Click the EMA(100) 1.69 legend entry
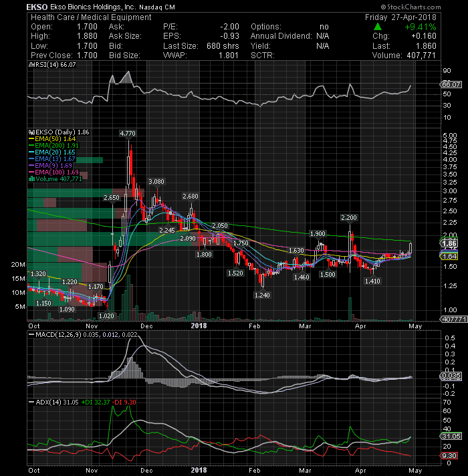Viewport: 468px width, 476px height. tap(53, 172)
